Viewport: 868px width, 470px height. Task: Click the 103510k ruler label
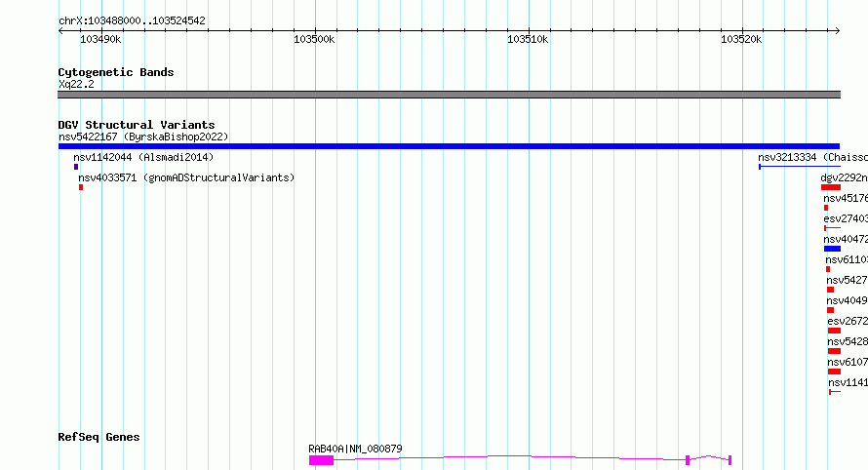pos(528,39)
